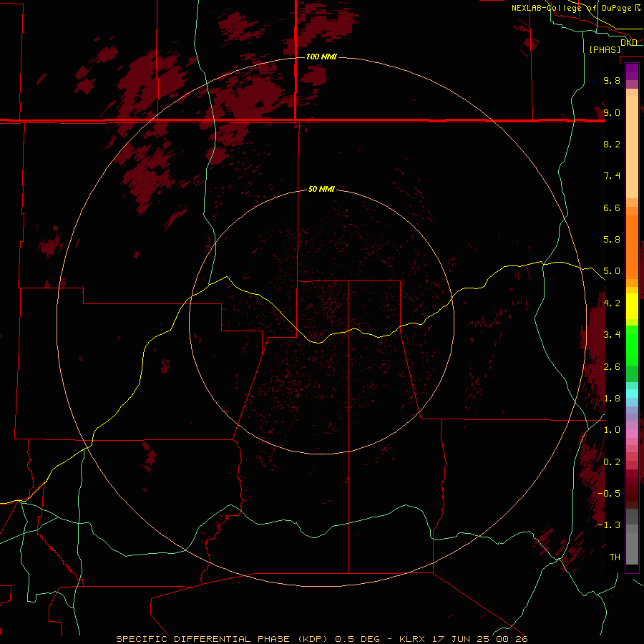Pick the yellow band on color bar
Viewport: 644px width, 644px height.
(x=632, y=306)
